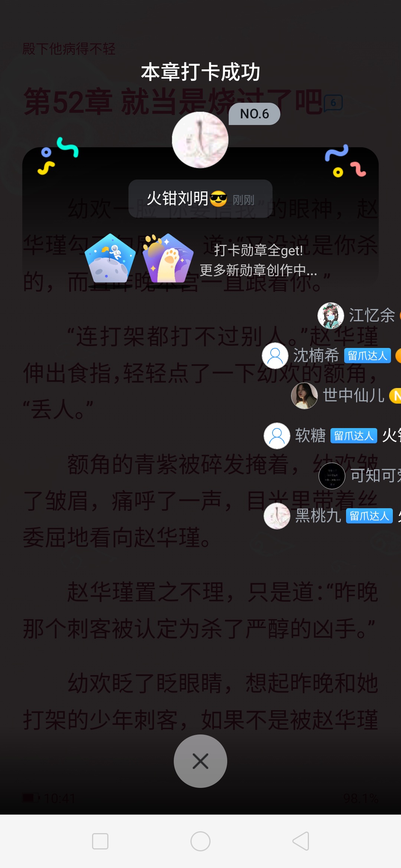Viewport: 401px width, 868px height.
Task: Open the chapter title comment bubble icon
Action: coord(333,103)
